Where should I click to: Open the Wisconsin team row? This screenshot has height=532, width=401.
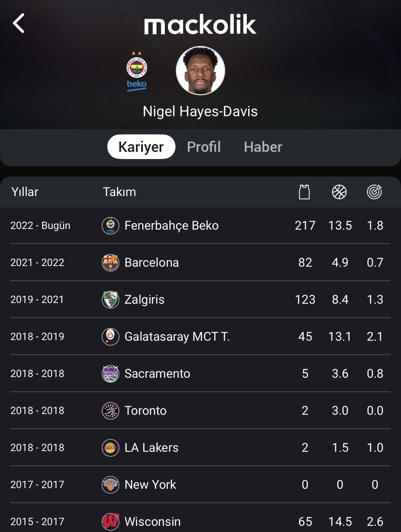pos(200,519)
